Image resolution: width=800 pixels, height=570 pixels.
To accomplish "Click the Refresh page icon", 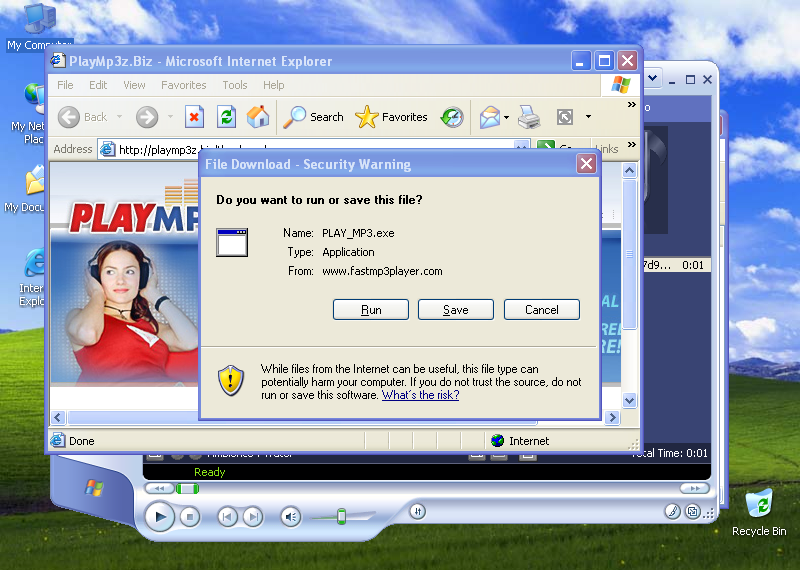I will [226, 117].
